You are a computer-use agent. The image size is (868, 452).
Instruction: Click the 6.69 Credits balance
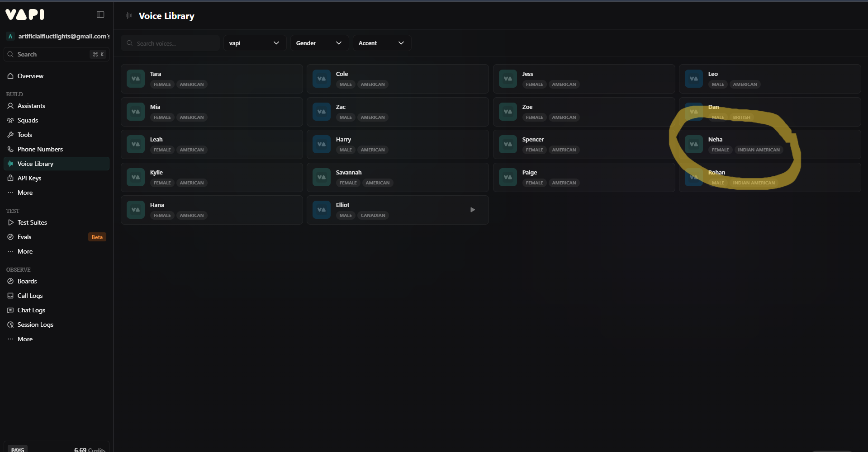[x=90, y=450]
